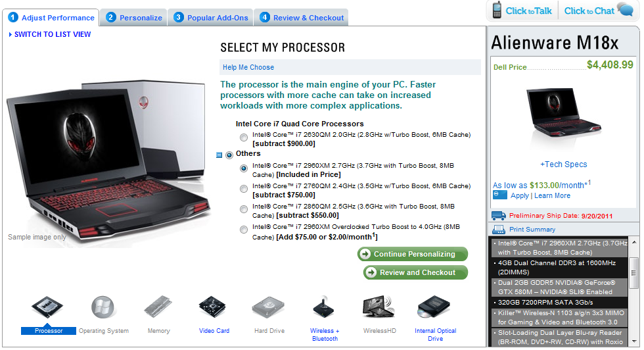Viewport: 644px width, 350px height.
Task: Open the Review & Checkout tab
Action: tap(301, 18)
